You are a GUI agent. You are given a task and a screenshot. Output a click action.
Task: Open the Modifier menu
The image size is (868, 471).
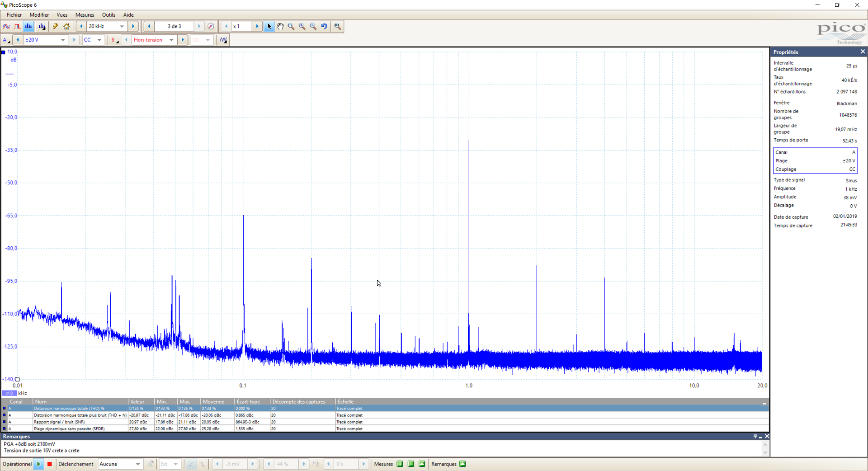click(39, 15)
